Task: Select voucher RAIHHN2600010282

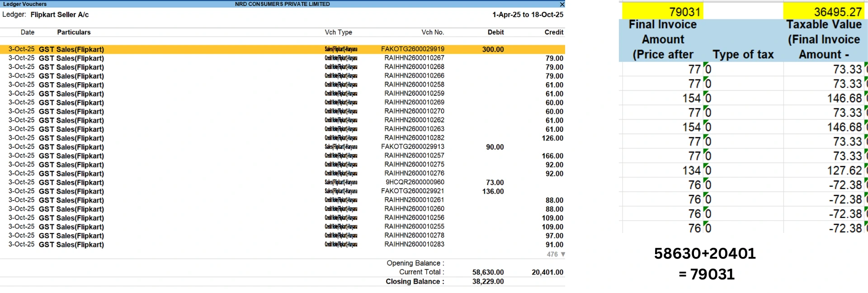Action: pos(283,138)
